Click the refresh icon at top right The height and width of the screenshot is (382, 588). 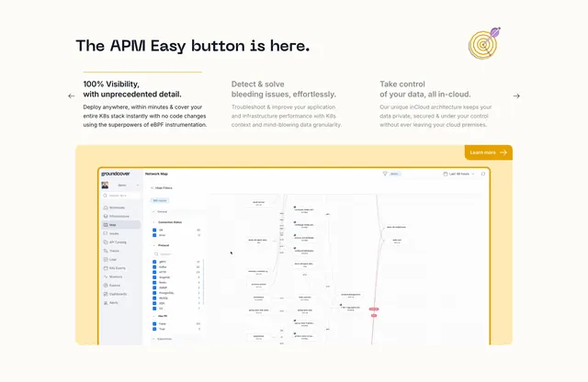coord(483,174)
